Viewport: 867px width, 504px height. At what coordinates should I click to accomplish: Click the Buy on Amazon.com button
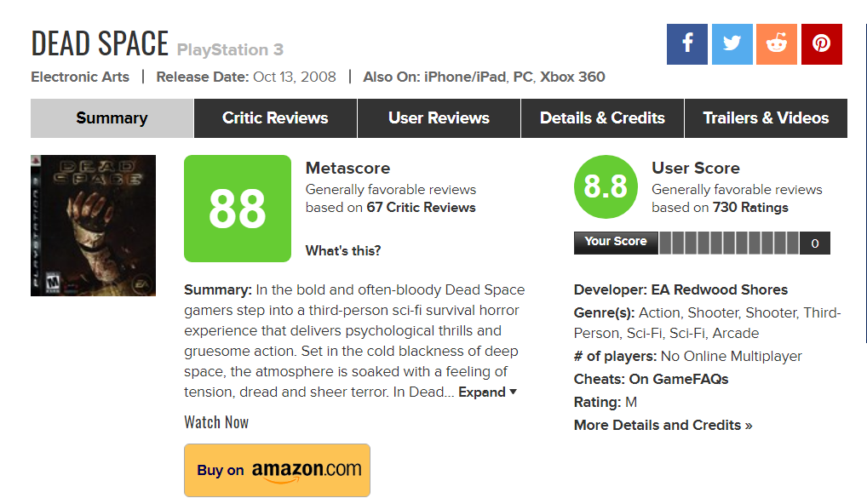(x=277, y=470)
